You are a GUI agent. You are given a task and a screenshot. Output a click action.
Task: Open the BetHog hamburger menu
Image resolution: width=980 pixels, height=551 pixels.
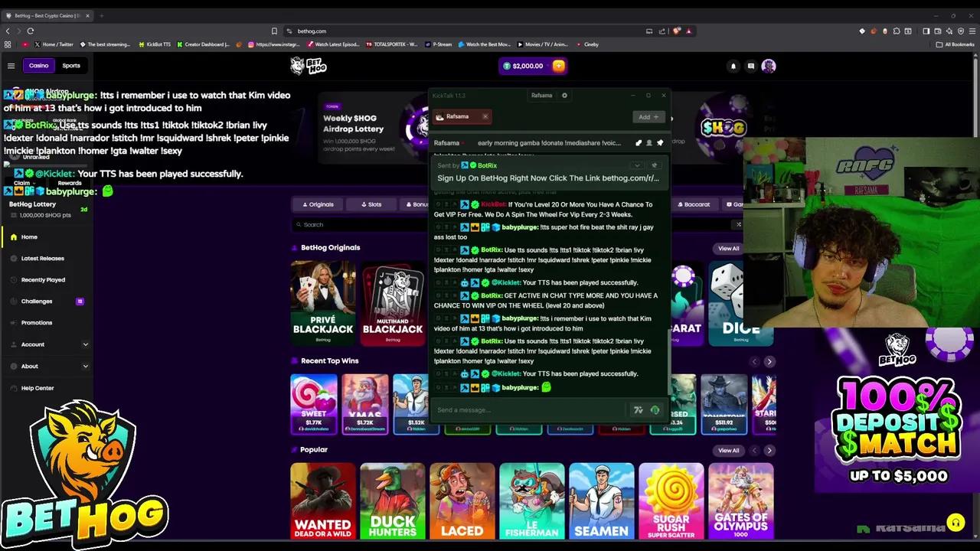[11, 66]
